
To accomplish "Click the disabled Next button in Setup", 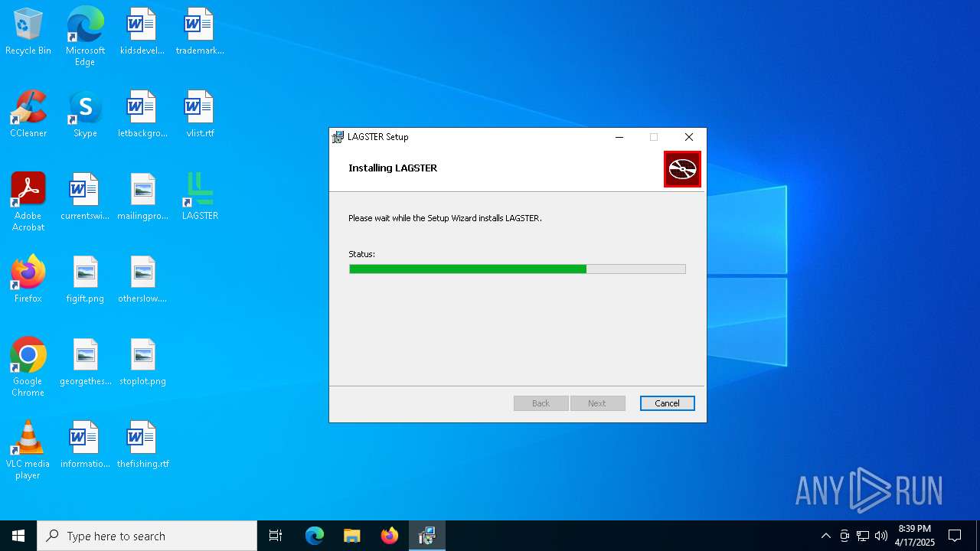I will pyautogui.click(x=597, y=403).
